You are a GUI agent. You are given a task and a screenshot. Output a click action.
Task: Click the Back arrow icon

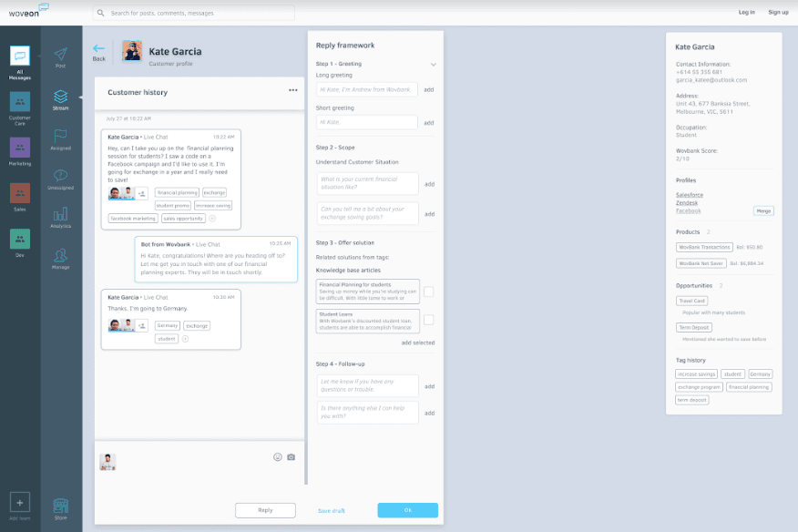(98, 49)
